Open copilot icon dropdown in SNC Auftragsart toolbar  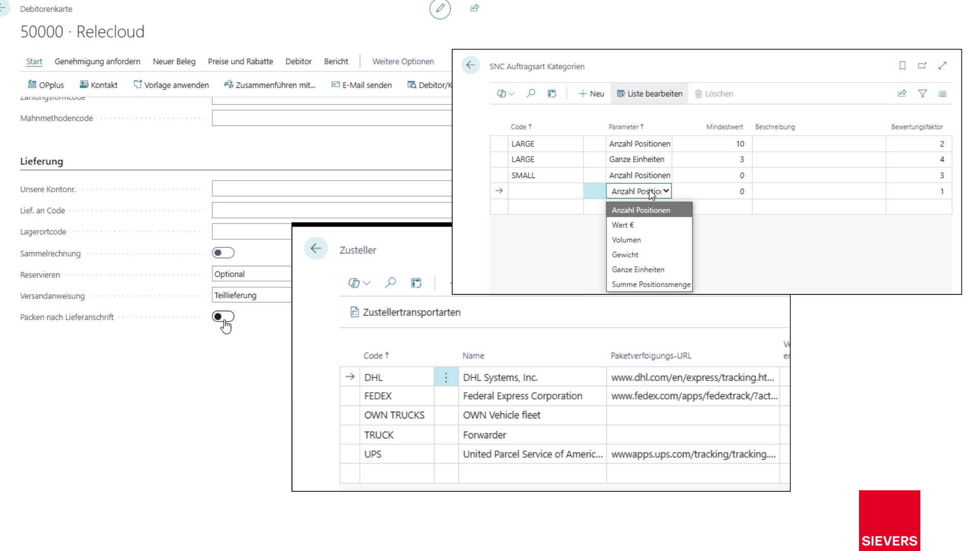(506, 94)
